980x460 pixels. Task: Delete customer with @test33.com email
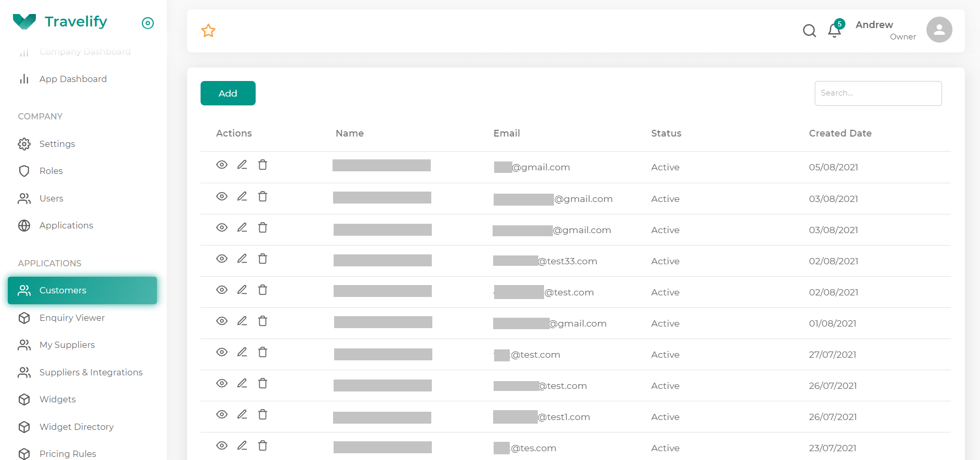tap(263, 259)
